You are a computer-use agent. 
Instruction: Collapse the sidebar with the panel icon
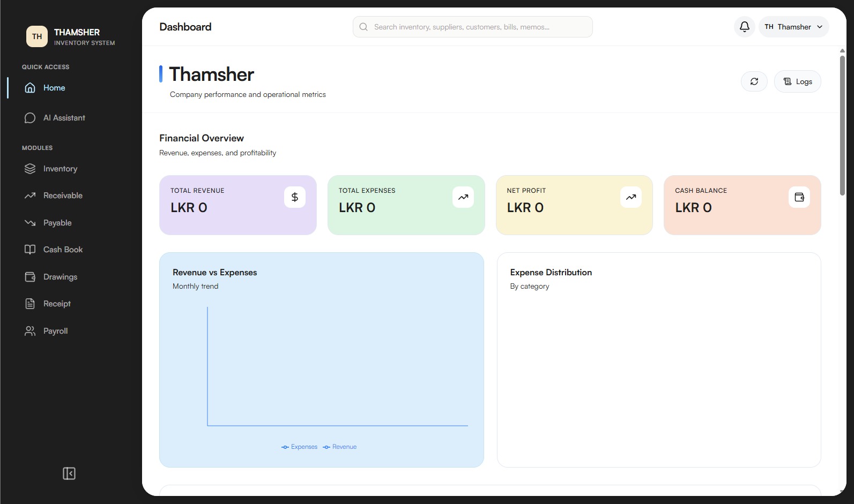coord(69,473)
